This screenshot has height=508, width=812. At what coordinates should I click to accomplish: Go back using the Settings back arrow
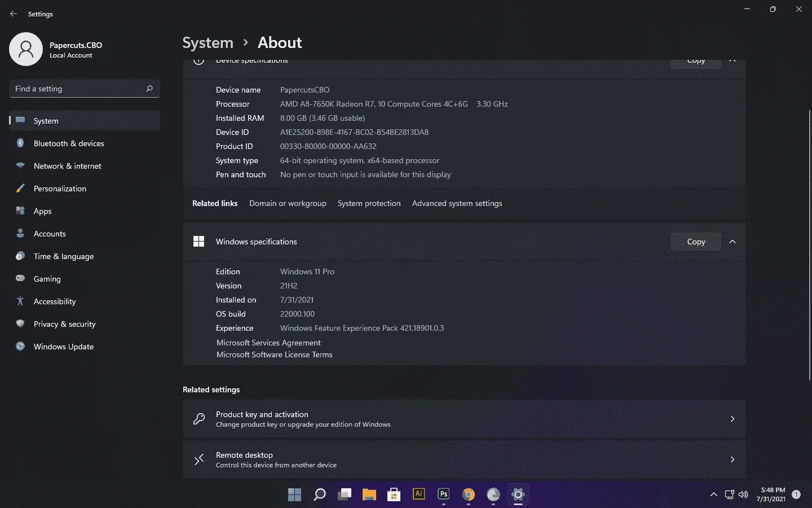tap(14, 14)
